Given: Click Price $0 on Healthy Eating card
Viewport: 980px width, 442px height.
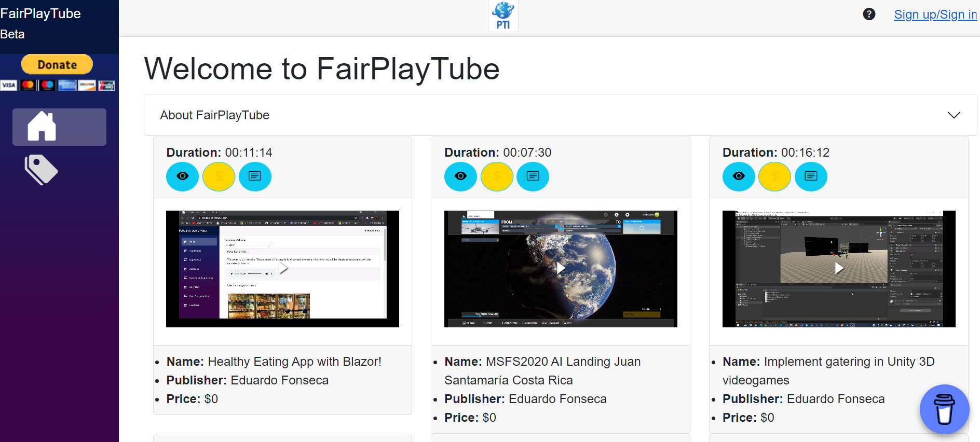Looking at the screenshot, I should [192, 399].
